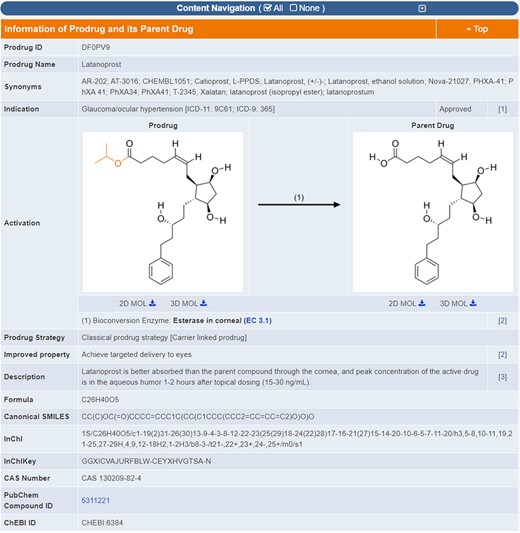
Task: Click the Activation row label
Action: click(22, 223)
